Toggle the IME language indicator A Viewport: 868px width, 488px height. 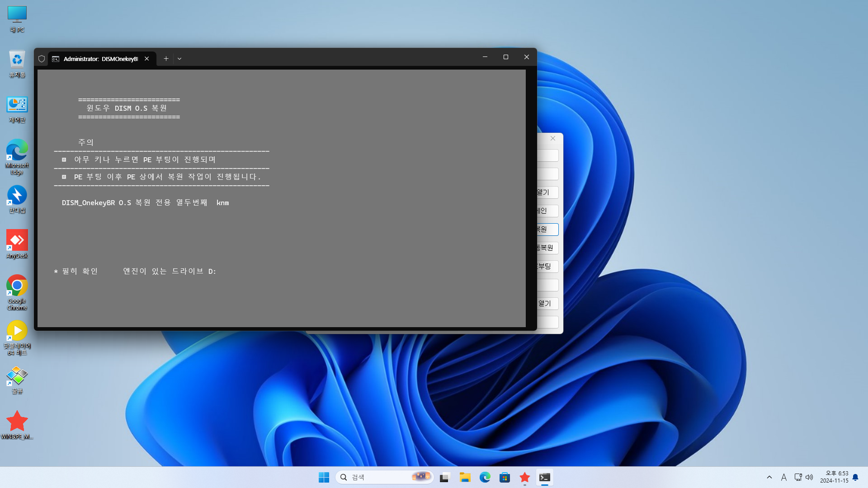point(784,477)
